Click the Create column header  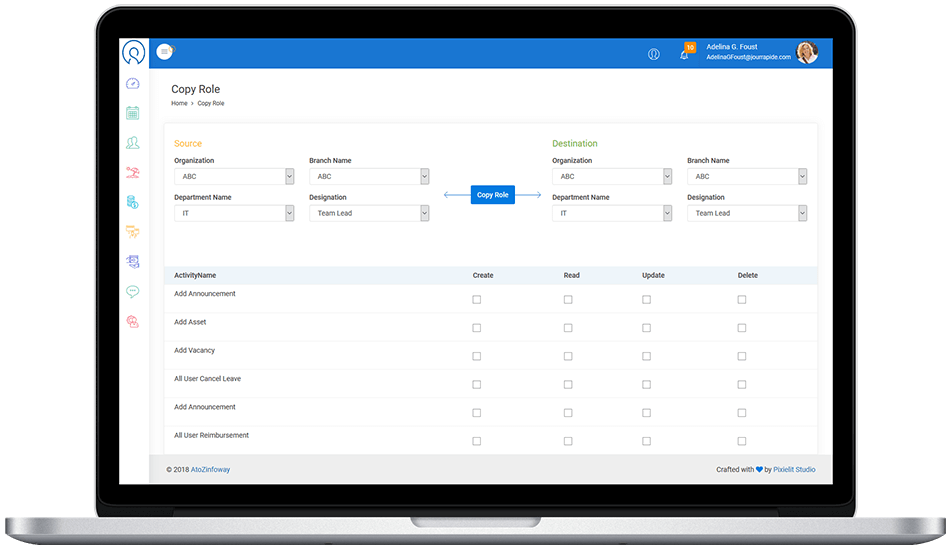point(483,275)
